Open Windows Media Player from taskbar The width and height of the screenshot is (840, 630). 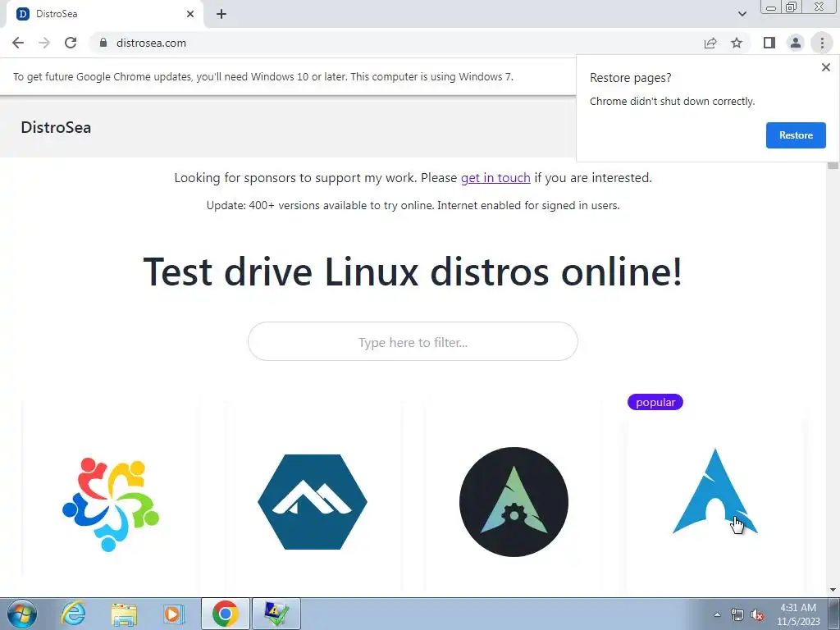(173, 614)
